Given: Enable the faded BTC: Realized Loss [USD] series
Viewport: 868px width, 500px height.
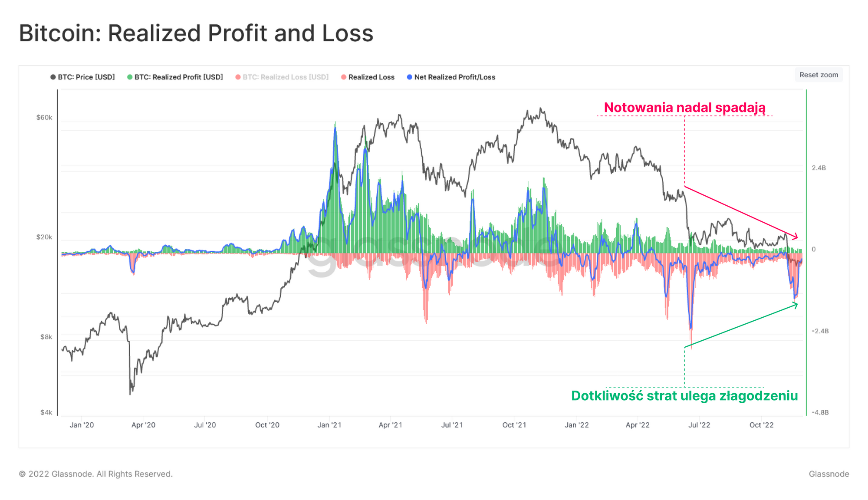Looking at the screenshot, I should click(285, 77).
